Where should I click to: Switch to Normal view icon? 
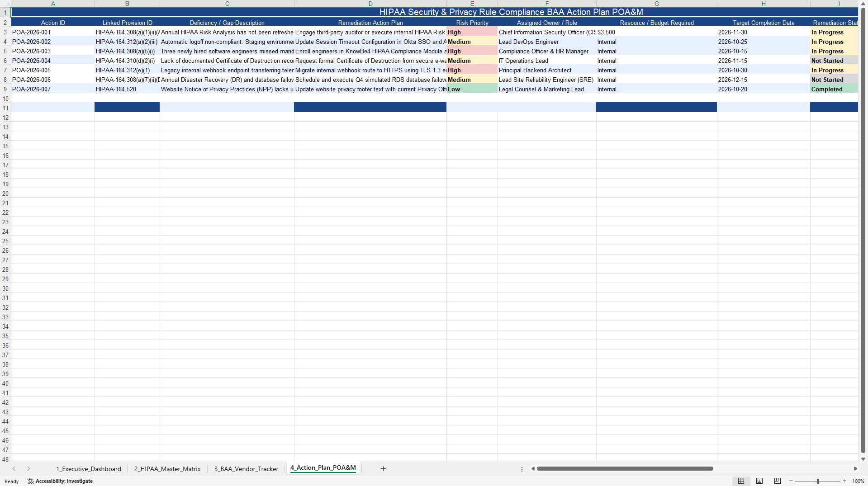tap(741, 481)
